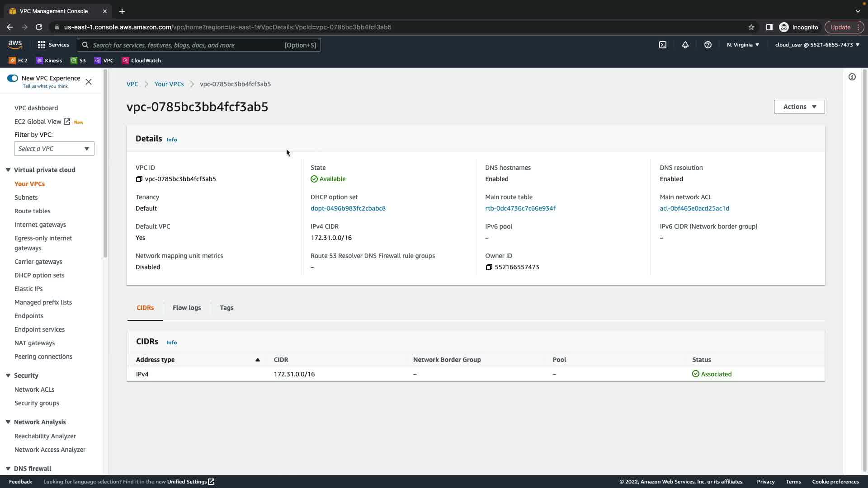868x488 pixels.
Task: Click the EC2 shortcut in favorites bar
Action: [x=18, y=61]
